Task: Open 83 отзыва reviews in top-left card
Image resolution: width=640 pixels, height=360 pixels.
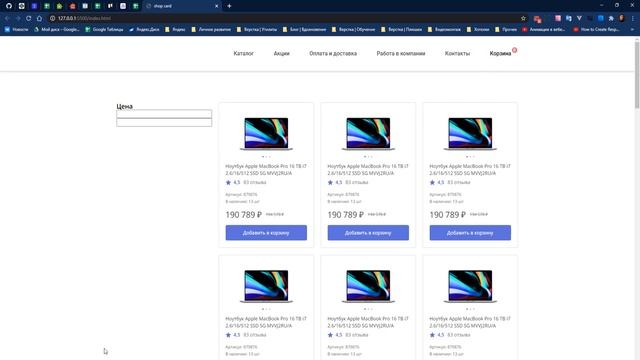Action: point(255,182)
